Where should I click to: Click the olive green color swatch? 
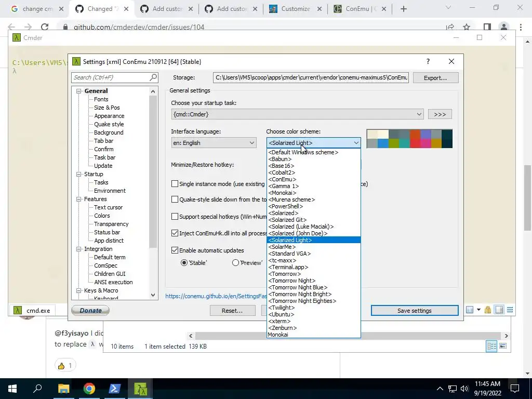coord(394,143)
